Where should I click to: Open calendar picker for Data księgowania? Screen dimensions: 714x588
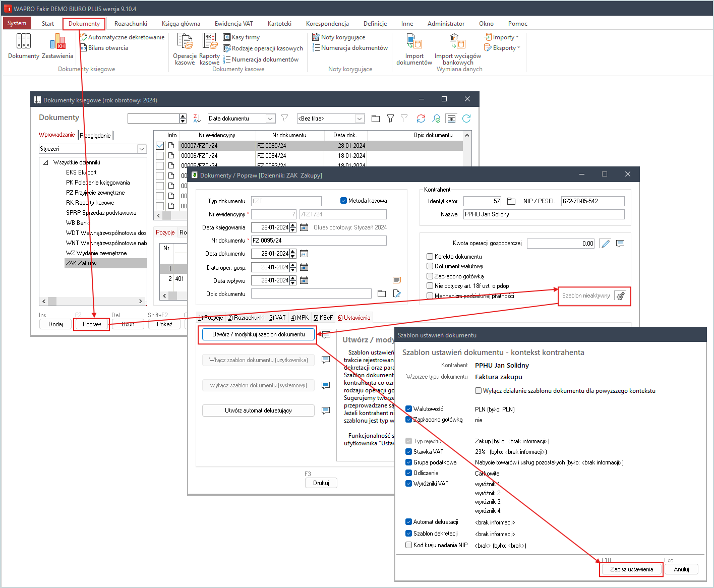pos(304,227)
